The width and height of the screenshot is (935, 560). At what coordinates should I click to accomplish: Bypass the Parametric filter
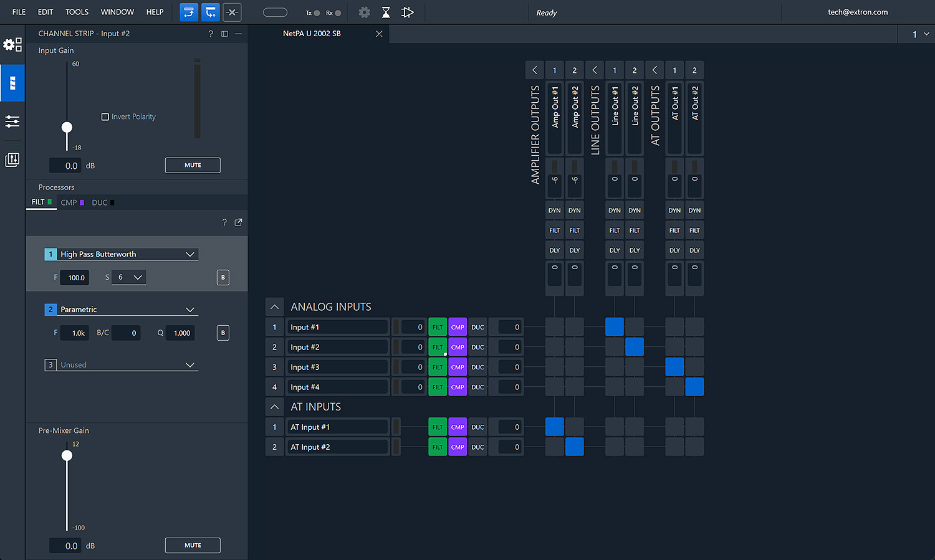(x=223, y=333)
